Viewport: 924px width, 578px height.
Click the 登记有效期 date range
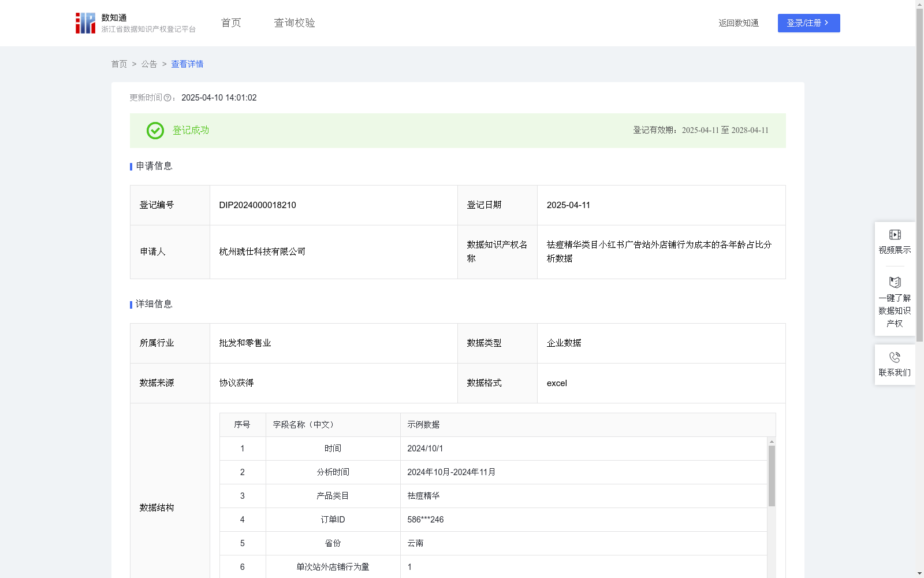[725, 131]
